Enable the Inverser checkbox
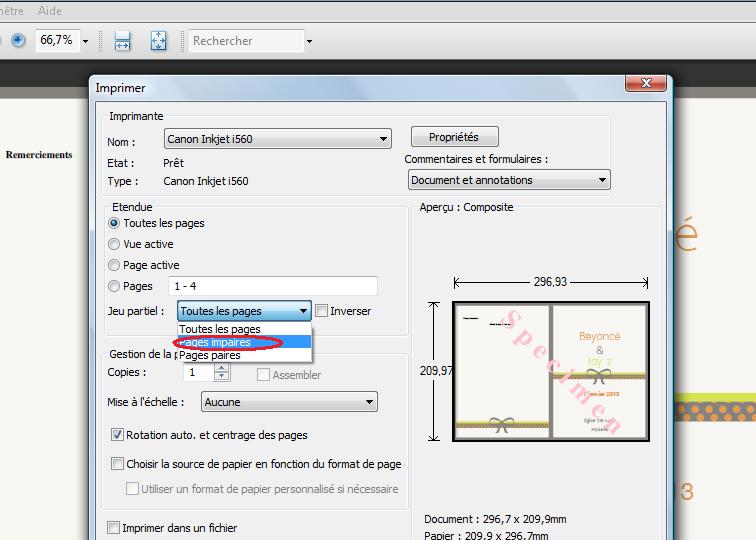This screenshot has width=756, height=540. coord(322,311)
